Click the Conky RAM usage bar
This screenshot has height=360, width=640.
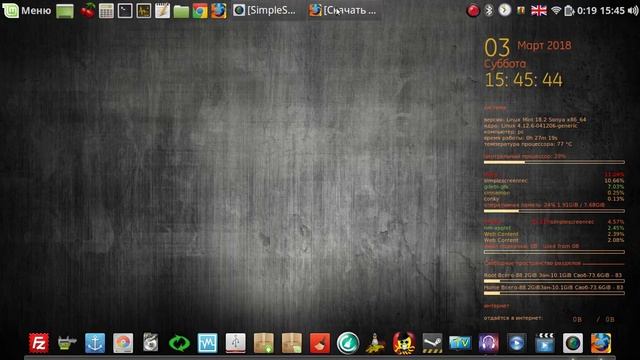(x=554, y=211)
